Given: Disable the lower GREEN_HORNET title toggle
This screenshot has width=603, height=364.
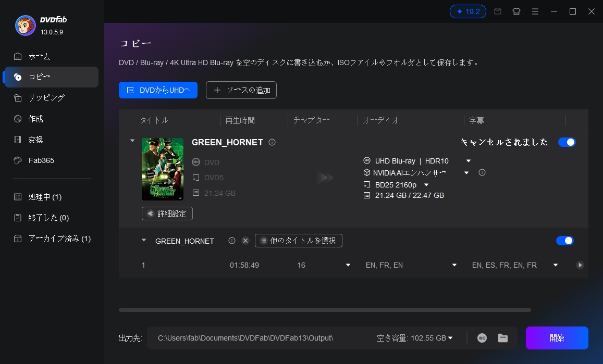Looking at the screenshot, I should point(565,241).
